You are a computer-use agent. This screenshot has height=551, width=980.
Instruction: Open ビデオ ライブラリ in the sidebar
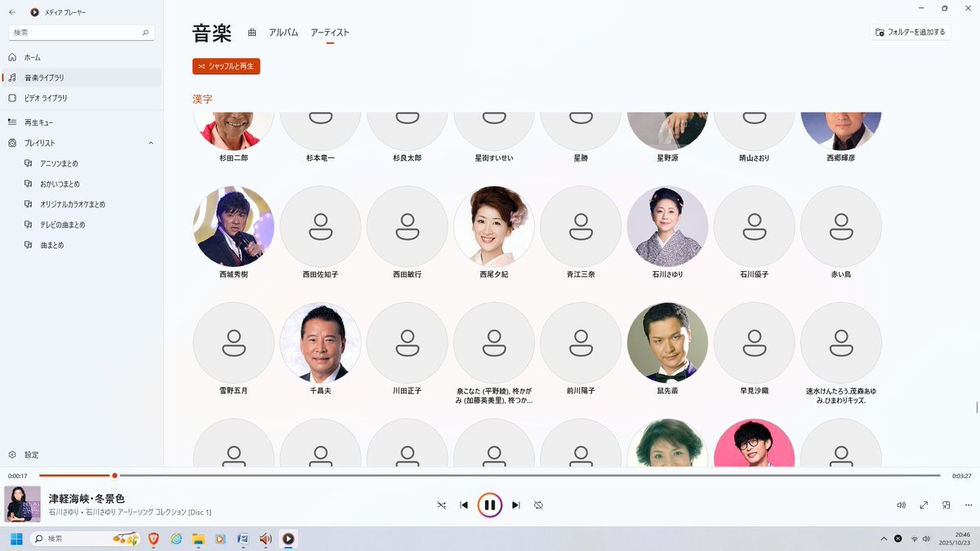82,98
